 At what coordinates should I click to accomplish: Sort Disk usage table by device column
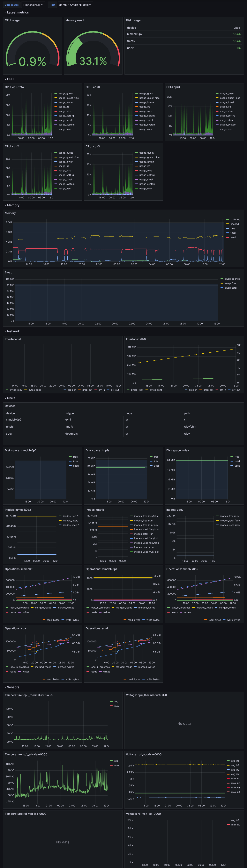pos(131,28)
